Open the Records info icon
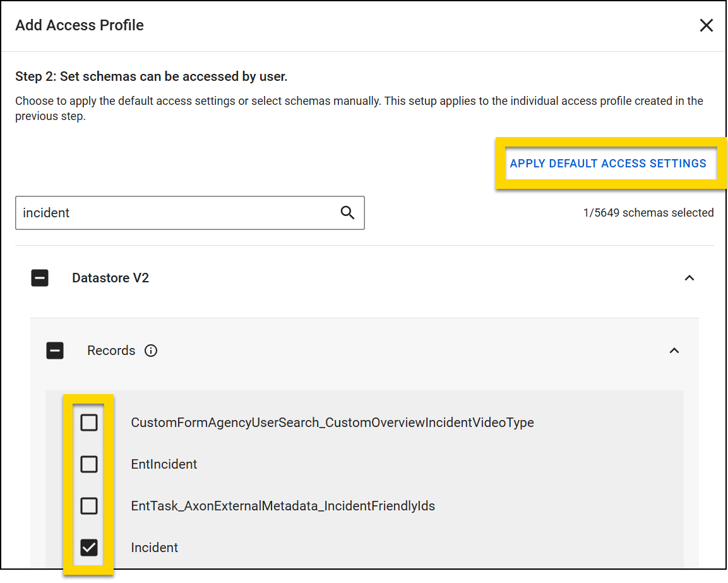This screenshot has height=583, width=728. (x=151, y=351)
